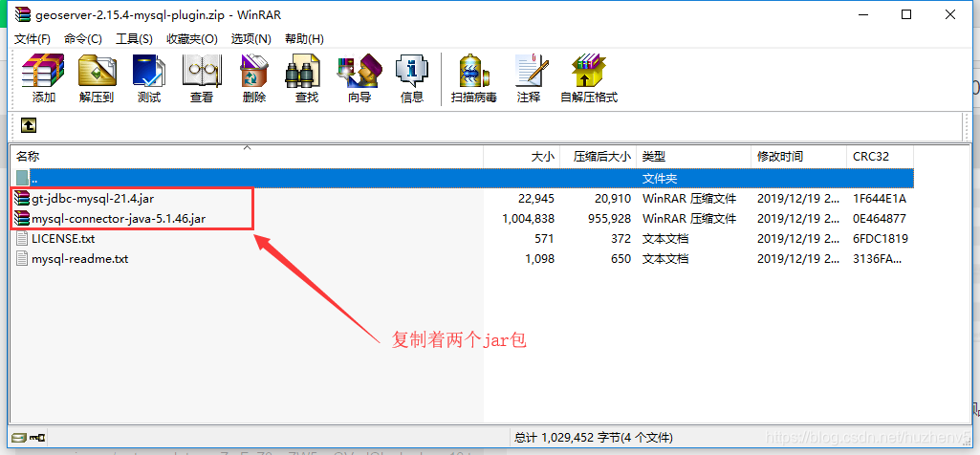Sort by the CRC32 column header
980x455 pixels.
pos(880,157)
